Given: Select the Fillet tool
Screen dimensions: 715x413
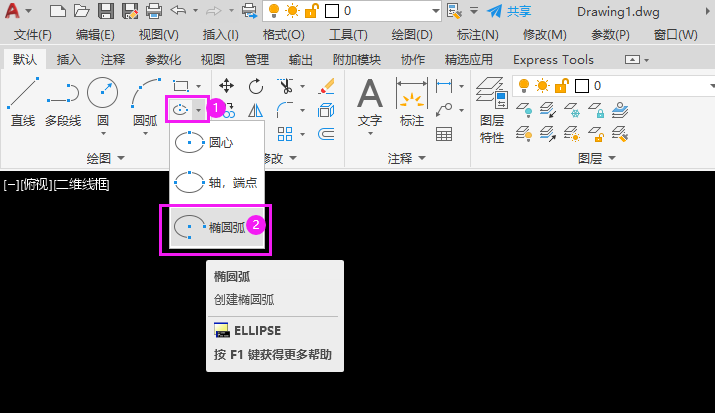Looking at the screenshot, I should [x=285, y=110].
